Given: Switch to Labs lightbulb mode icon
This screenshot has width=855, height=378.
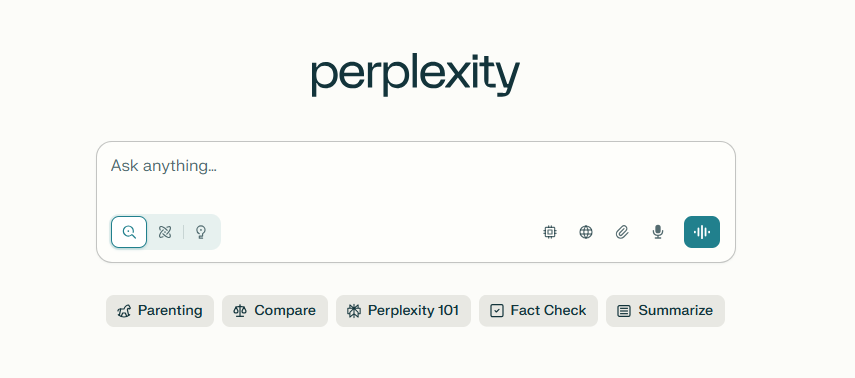Looking at the screenshot, I should click(201, 232).
